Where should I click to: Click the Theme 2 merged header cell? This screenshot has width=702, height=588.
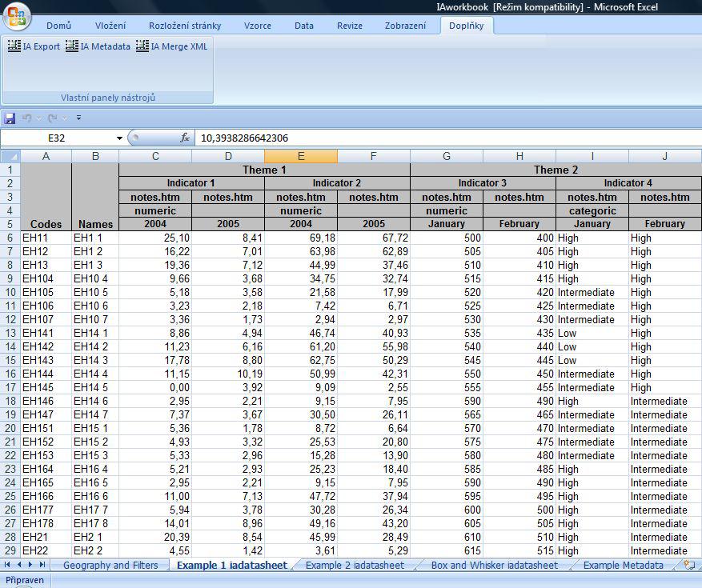556,170
